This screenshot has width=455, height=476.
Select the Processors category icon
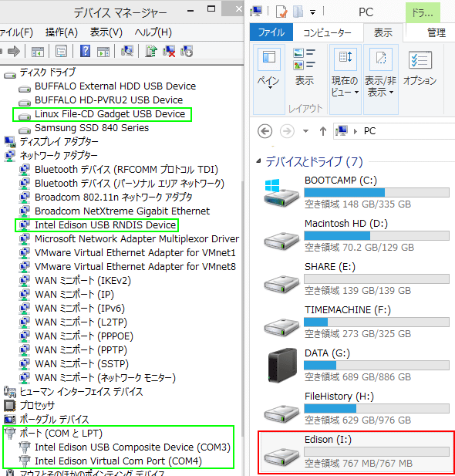pyautogui.click(x=10, y=406)
